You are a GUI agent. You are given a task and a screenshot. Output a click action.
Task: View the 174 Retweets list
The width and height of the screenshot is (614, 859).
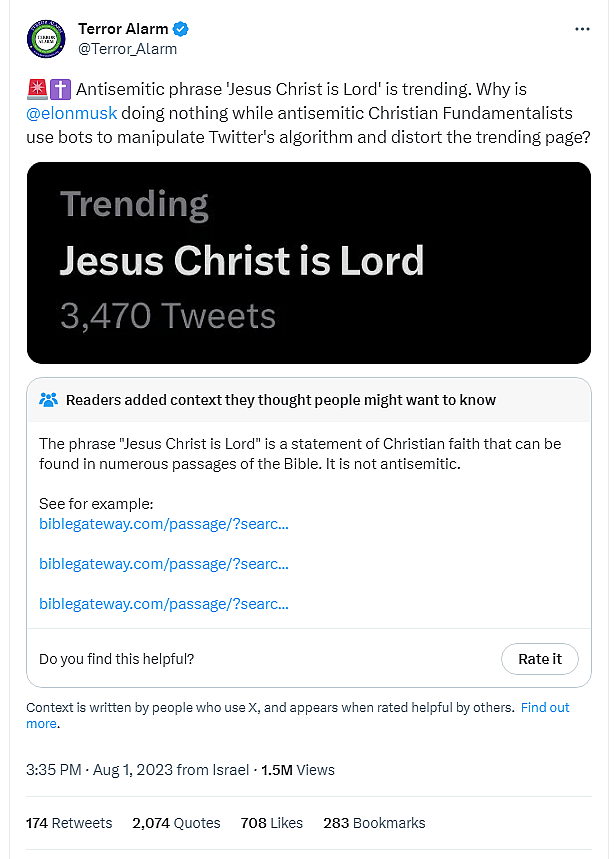click(69, 823)
